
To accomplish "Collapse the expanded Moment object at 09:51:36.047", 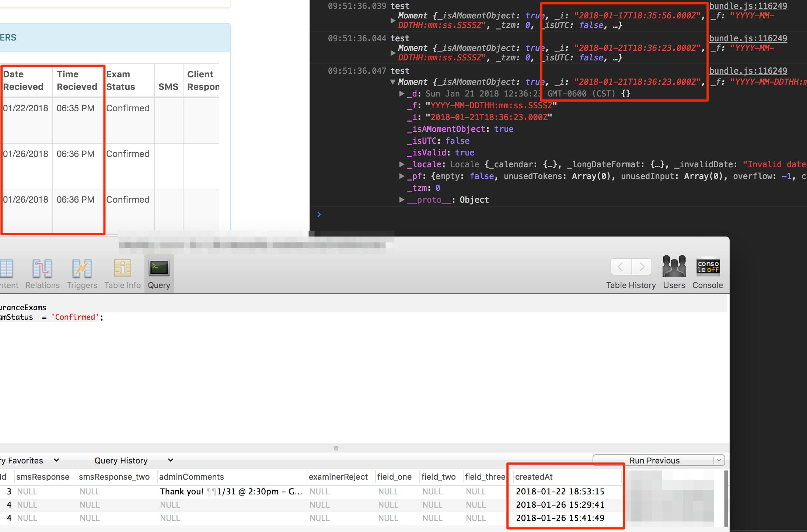I will (393, 82).
